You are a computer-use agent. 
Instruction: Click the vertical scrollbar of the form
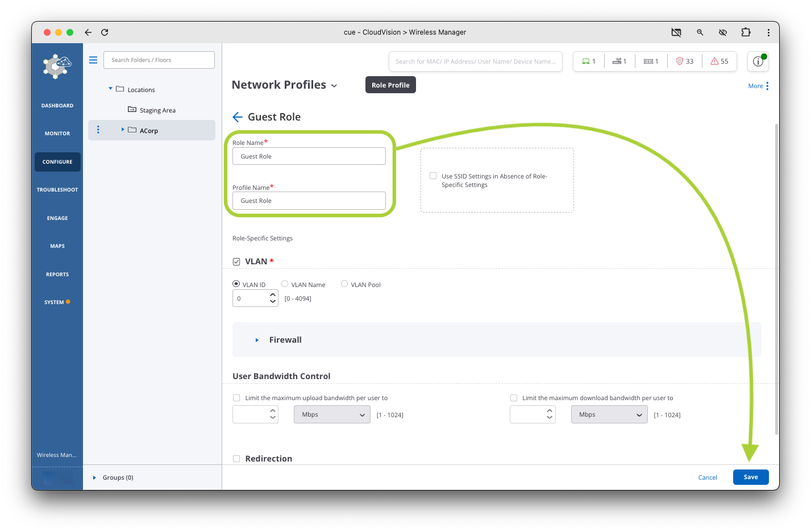pos(776,279)
